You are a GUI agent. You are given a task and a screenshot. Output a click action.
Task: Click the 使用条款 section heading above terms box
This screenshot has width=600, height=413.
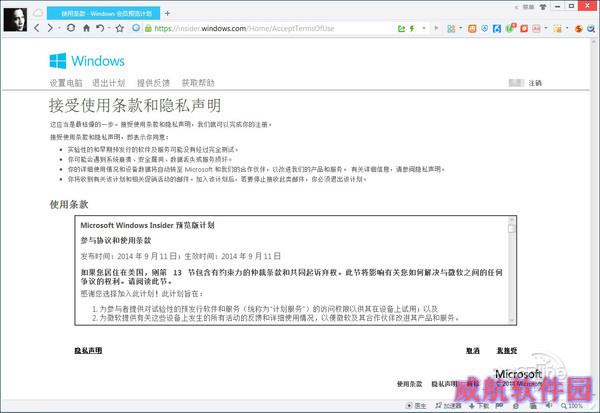click(x=69, y=204)
